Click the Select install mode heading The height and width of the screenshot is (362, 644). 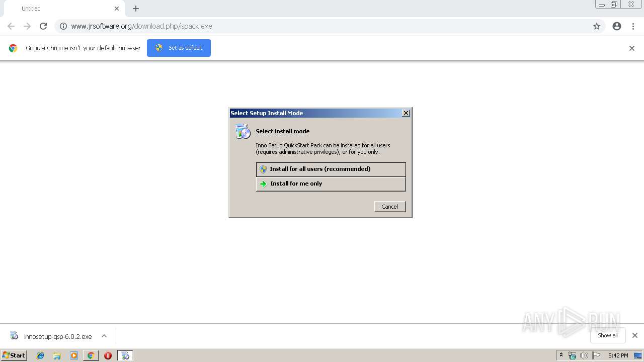pos(283,131)
